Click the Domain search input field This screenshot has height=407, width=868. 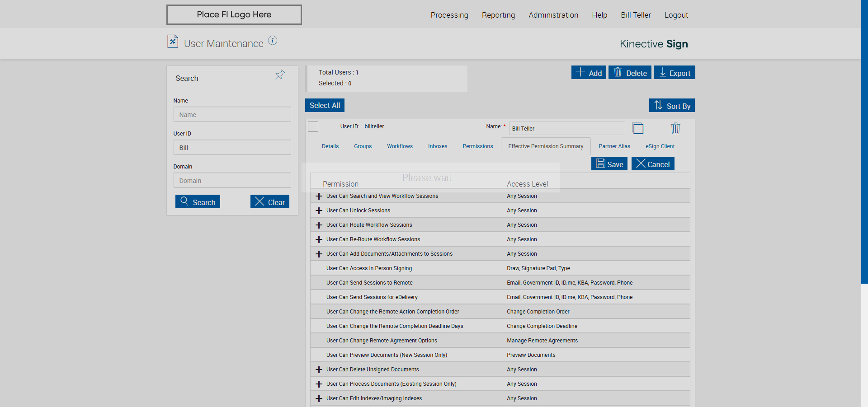tap(232, 181)
